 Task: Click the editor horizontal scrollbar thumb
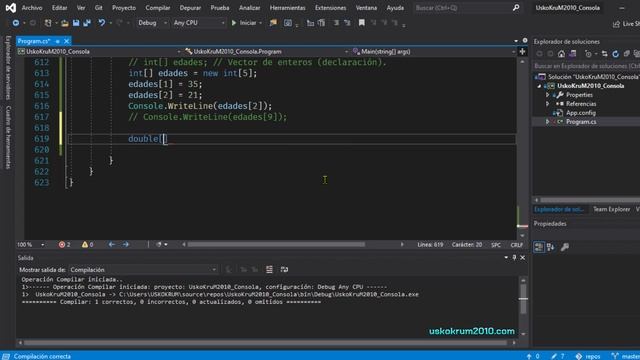click(x=276, y=244)
